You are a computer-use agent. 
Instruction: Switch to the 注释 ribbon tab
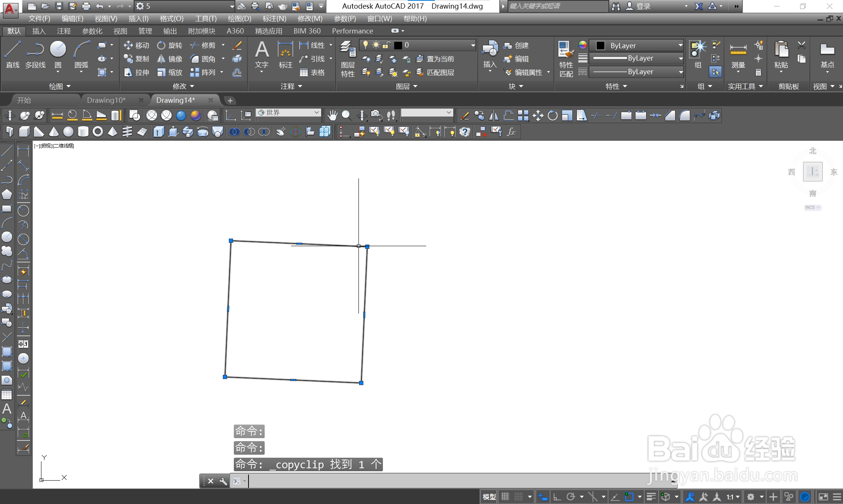(x=64, y=31)
